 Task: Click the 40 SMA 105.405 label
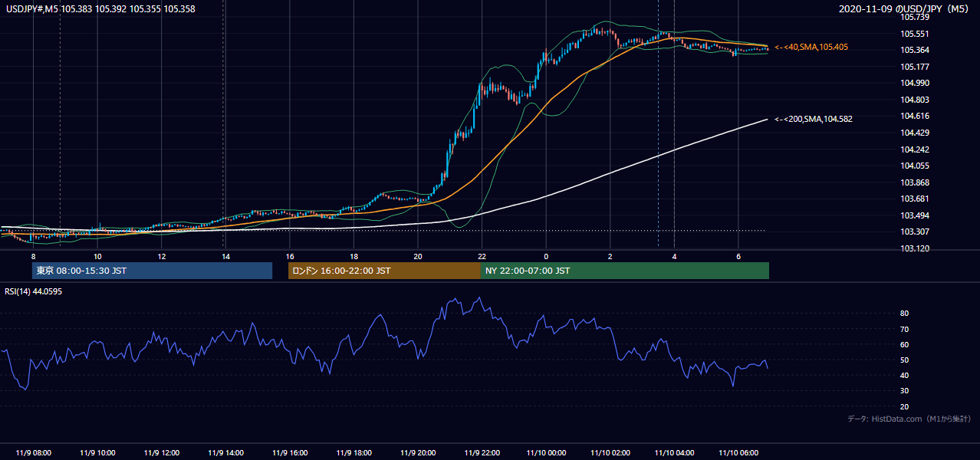(x=811, y=48)
